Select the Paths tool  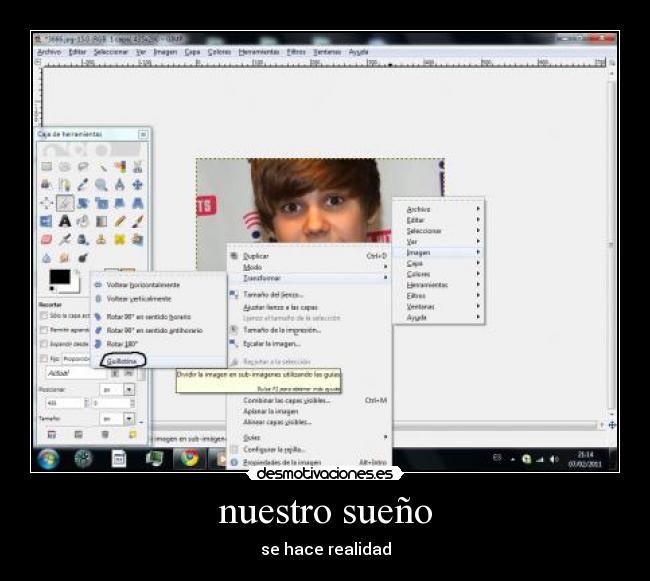tap(64, 185)
